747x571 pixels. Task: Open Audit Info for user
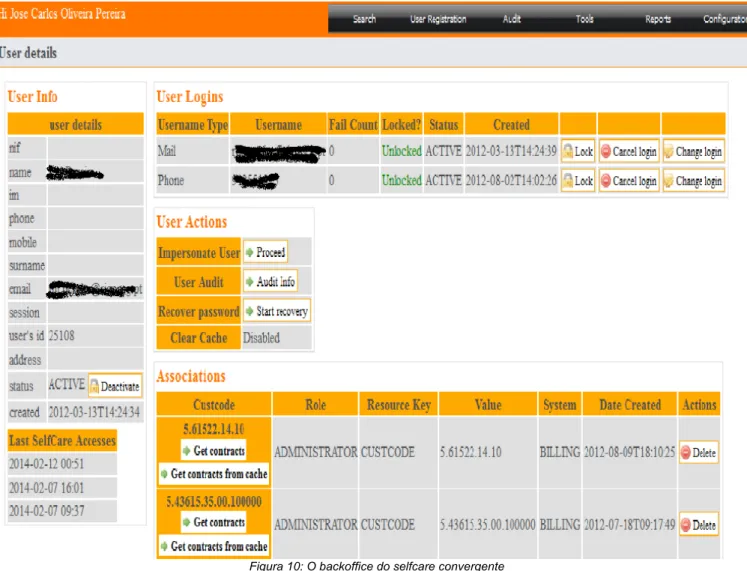coord(270,282)
